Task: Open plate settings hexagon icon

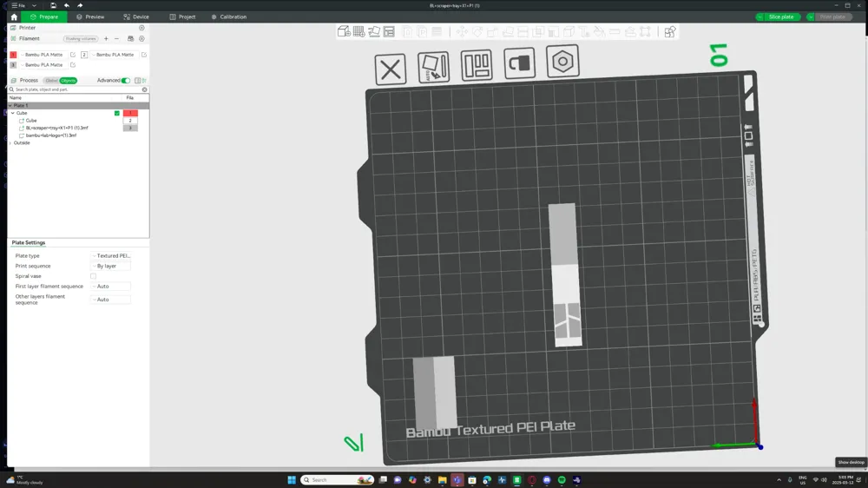Action: [562, 61]
